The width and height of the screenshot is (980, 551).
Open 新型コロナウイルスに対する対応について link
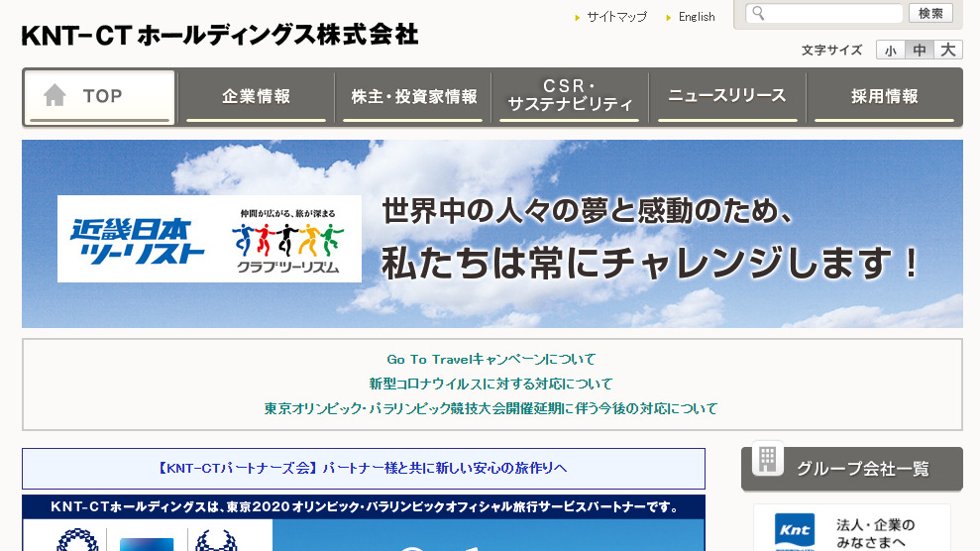click(x=491, y=384)
